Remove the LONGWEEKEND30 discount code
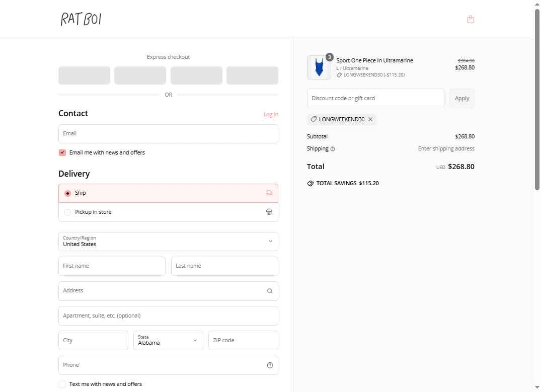This screenshot has height=392, width=541. pyautogui.click(x=370, y=119)
